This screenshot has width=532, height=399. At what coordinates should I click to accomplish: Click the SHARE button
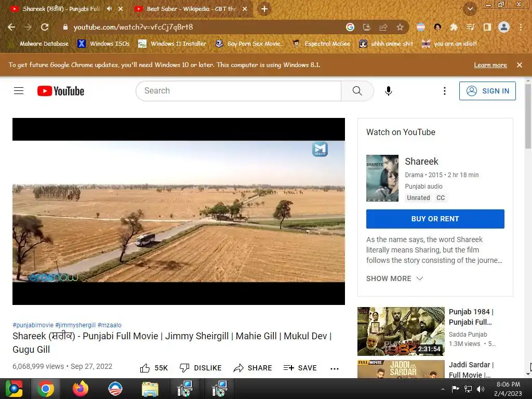pos(253,368)
